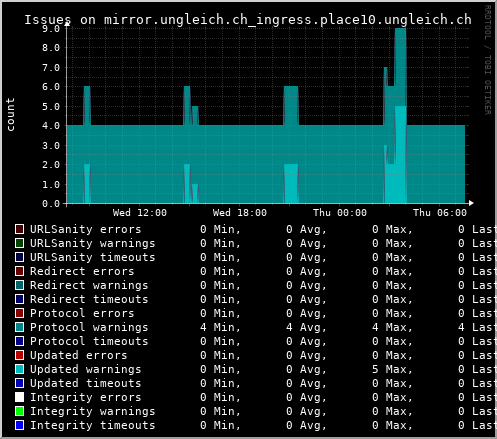
Task: Click the Thu 06:00 time axis label
Action: click(x=440, y=213)
